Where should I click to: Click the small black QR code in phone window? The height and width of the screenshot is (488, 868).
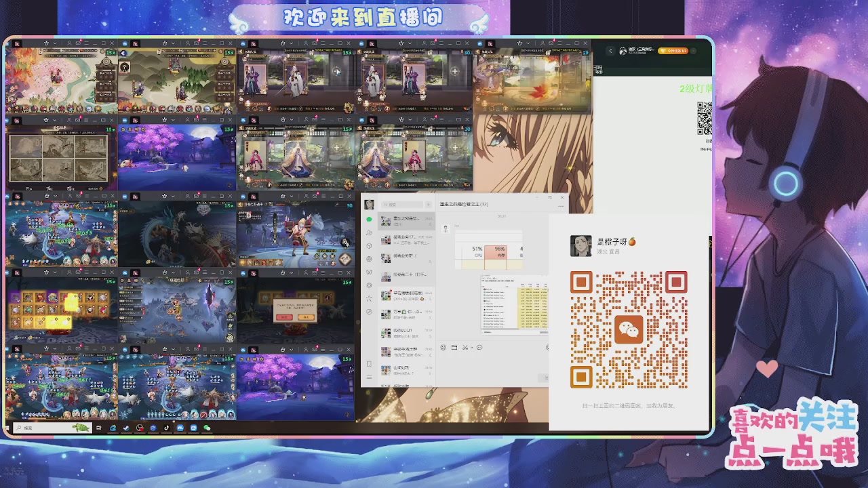coord(705,119)
